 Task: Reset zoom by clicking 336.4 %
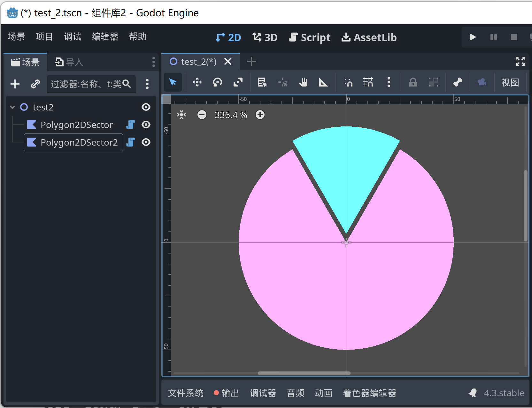coord(231,115)
